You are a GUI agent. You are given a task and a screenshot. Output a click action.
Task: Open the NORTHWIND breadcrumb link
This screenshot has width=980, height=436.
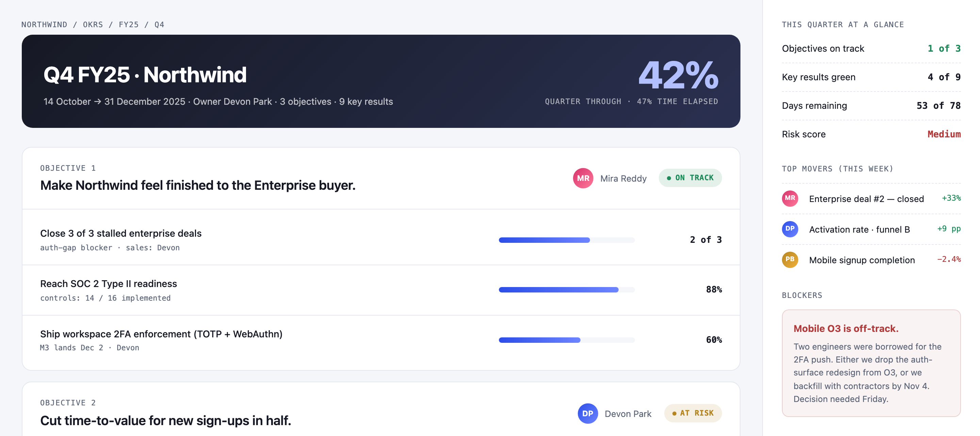click(44, 25)
